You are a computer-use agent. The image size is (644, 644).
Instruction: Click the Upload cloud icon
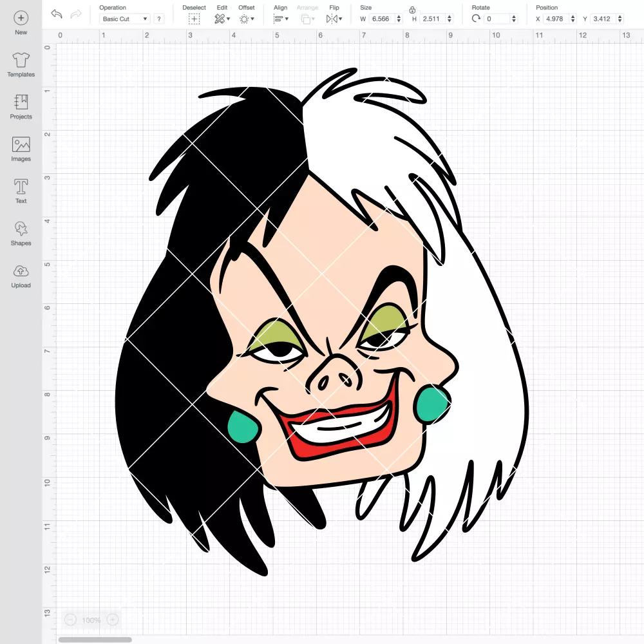pyautogui.click(x=21, y=271)
